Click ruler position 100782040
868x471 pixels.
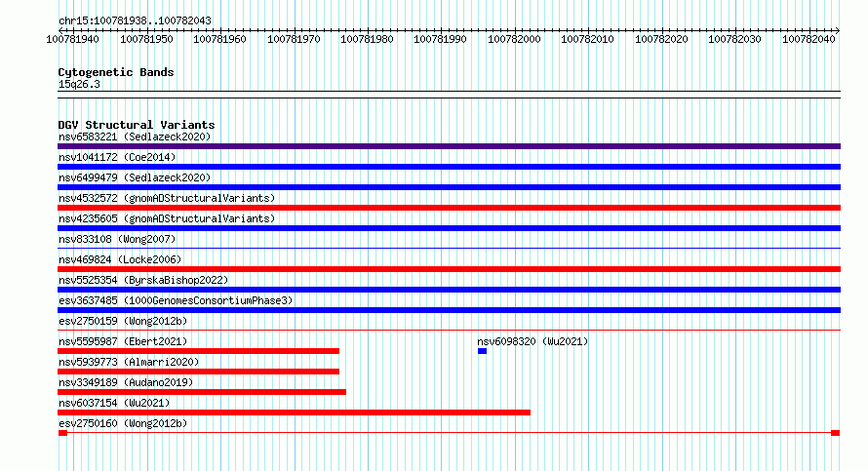pyautogui.click(x=809, y=39)
